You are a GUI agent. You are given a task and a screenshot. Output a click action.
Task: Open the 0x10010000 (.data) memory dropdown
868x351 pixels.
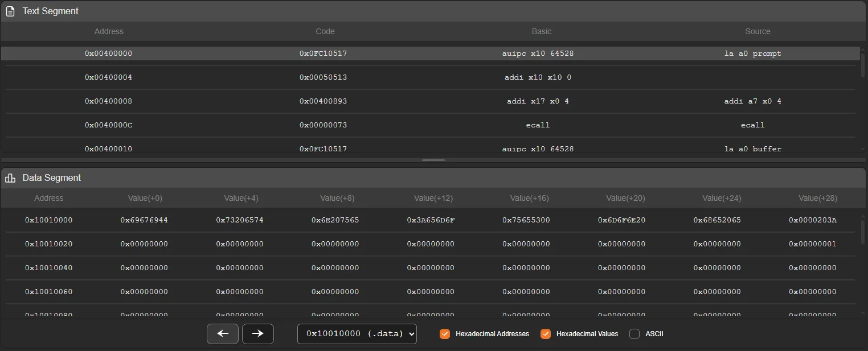click(357, 334)
